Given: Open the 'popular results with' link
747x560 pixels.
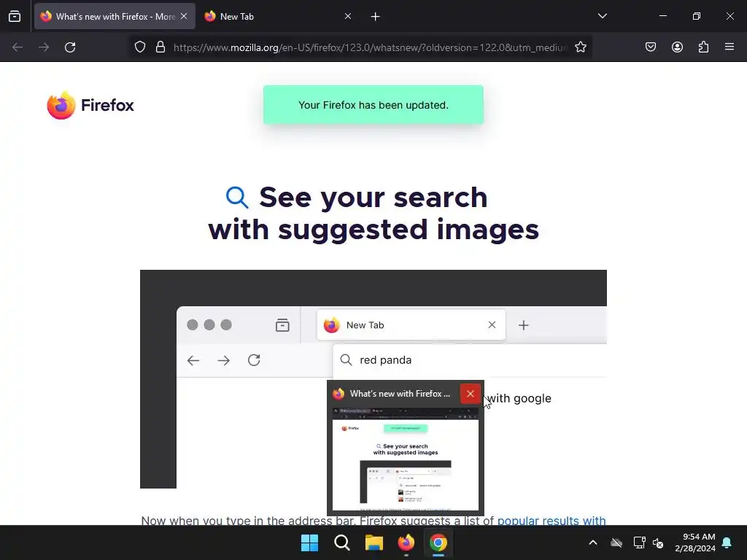Looking at the screenshot, I should coord(551,521).
